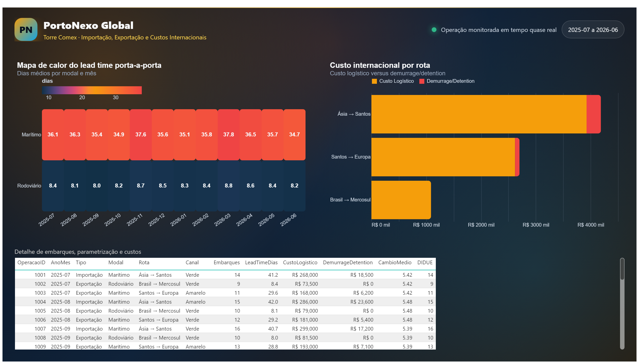Sort table by the CustoLogistico column header
Image resolution: width=639 pixels, height=364 pixels.
pyautogui.click(x=300, y=263)
